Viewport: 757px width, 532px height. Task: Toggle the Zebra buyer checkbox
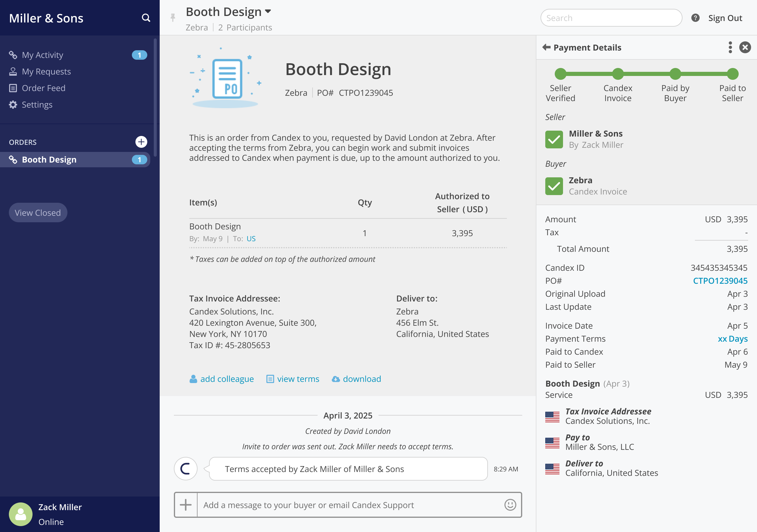554,186
